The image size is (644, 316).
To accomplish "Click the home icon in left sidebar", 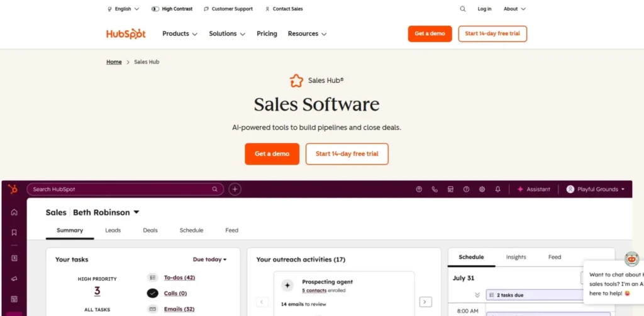I will pyautogui.click(x=14, y=212).
